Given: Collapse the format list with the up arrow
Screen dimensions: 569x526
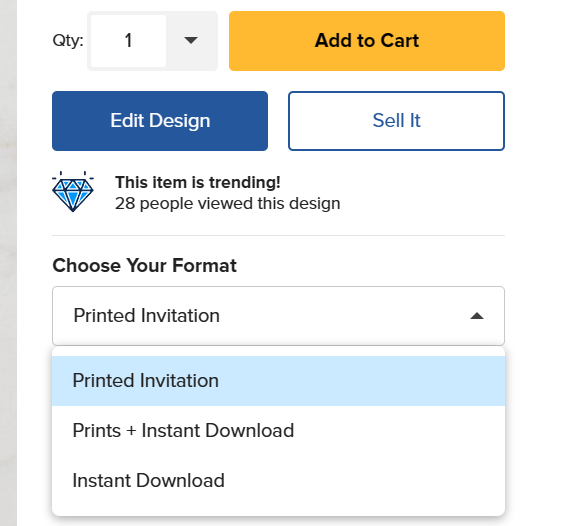Looking at the screenshot, I should (476, 316).
